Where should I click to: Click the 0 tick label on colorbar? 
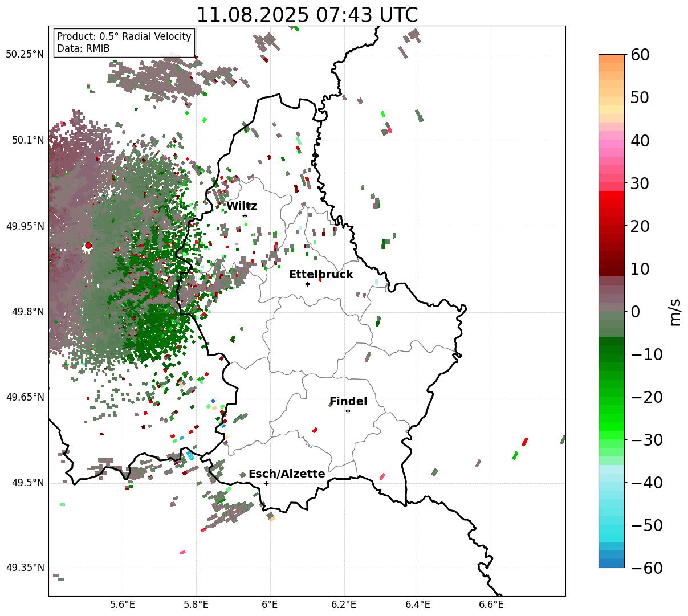[635, 312]
